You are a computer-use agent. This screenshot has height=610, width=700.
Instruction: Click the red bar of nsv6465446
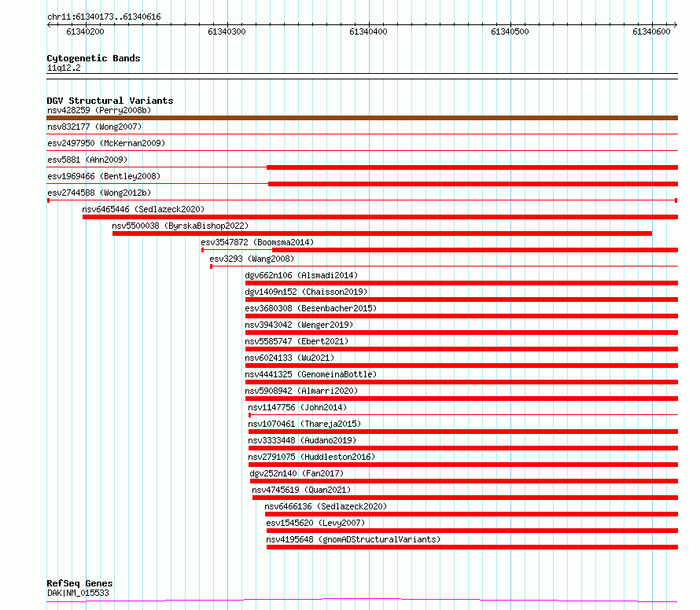(381, 217)
